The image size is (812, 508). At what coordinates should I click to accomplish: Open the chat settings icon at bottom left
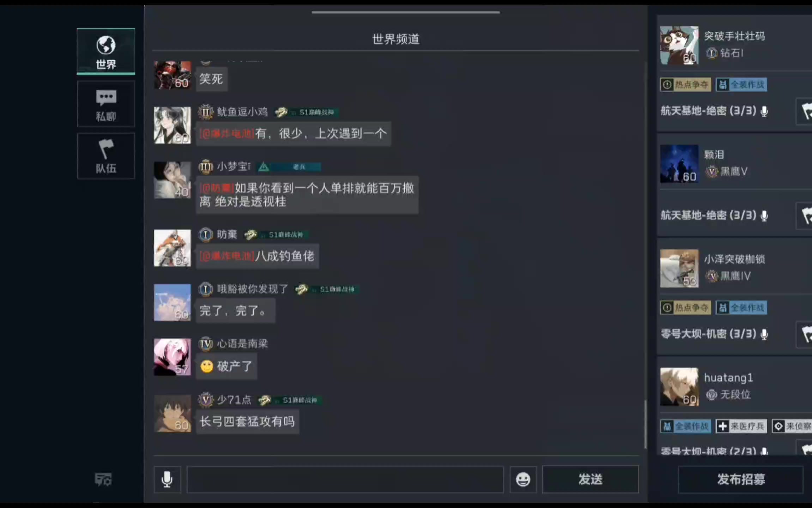pos(103,479)
